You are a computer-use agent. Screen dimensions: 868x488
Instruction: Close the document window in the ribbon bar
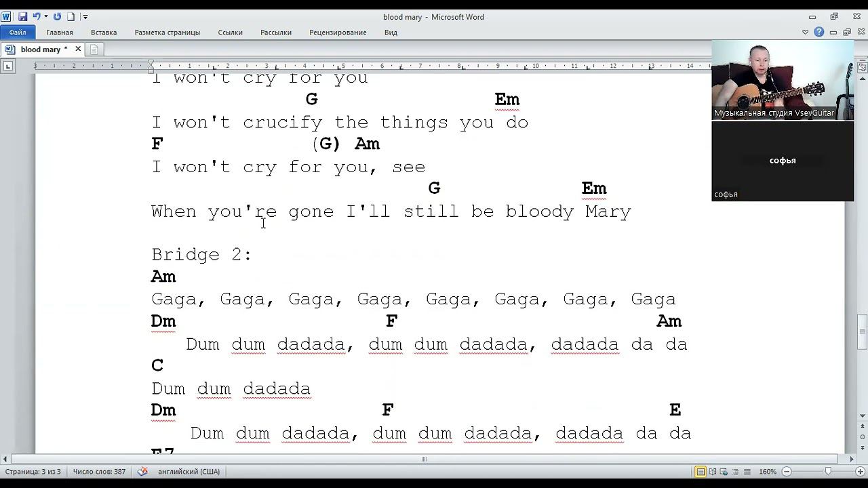click(x=860, y=32)
